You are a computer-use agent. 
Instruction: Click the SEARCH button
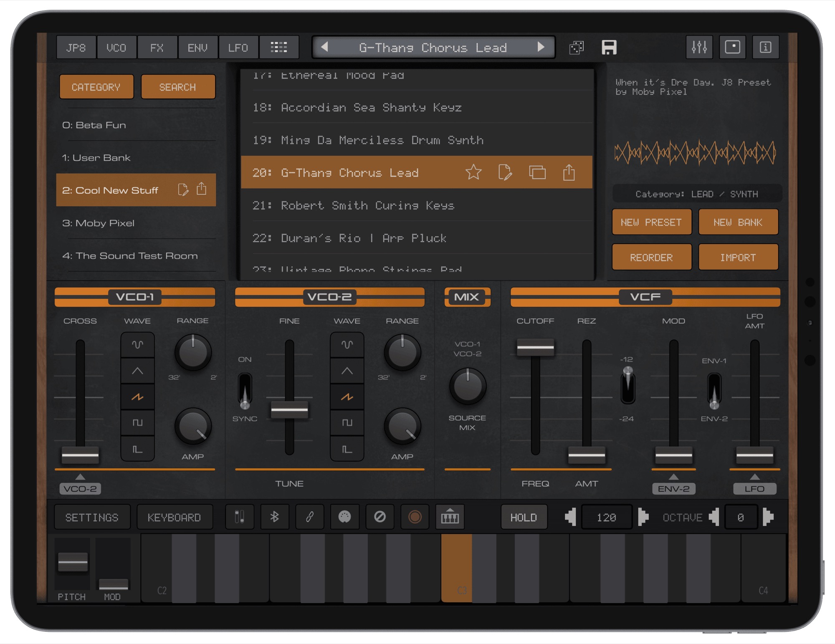click(178, 87)
